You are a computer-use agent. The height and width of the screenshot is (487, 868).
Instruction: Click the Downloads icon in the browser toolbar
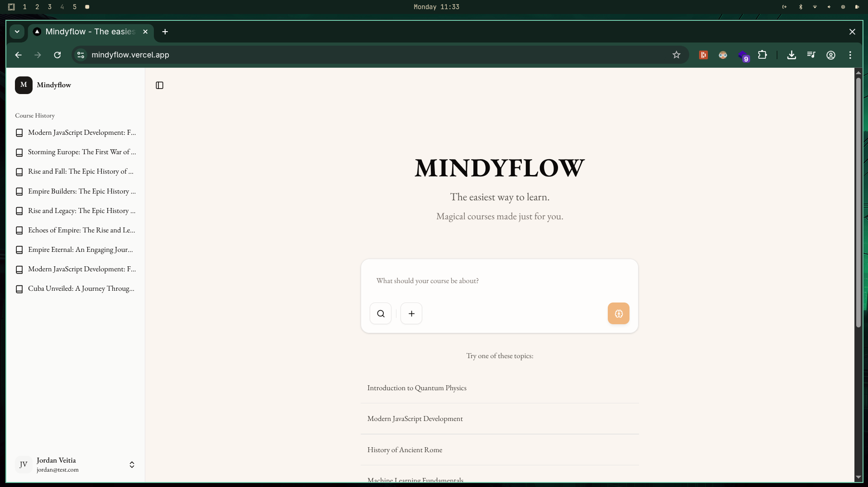791,55
